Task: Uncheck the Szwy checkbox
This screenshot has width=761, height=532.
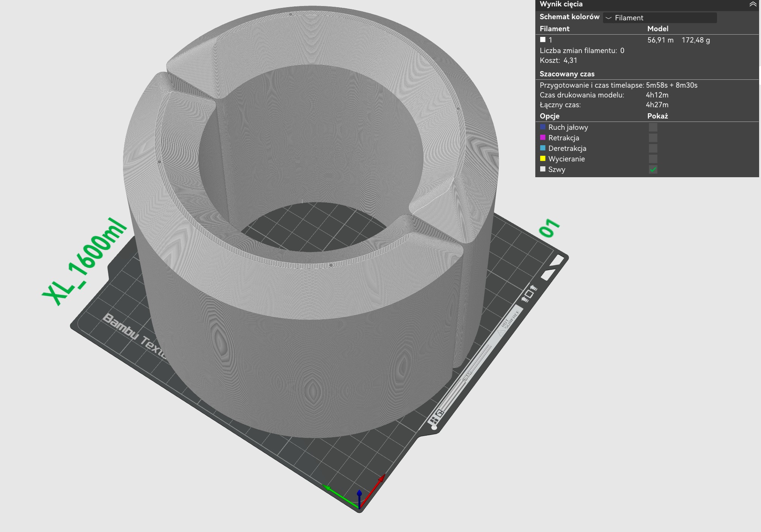Action: point(653,169)
